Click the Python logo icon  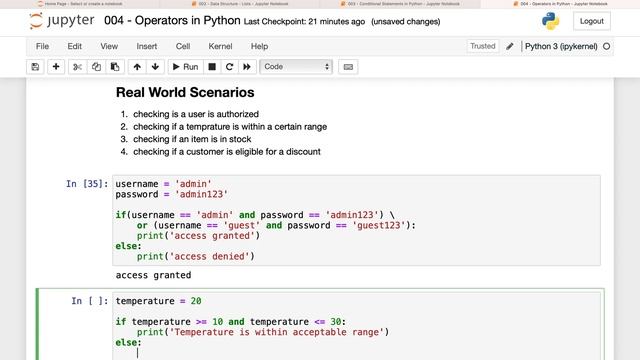click(x=550, y=21)
